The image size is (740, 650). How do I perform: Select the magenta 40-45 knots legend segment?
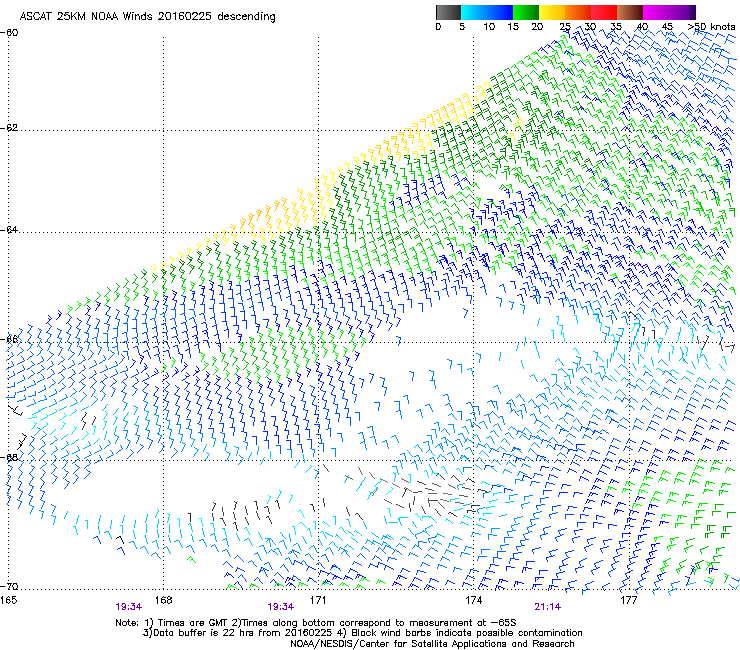[656, 12]
